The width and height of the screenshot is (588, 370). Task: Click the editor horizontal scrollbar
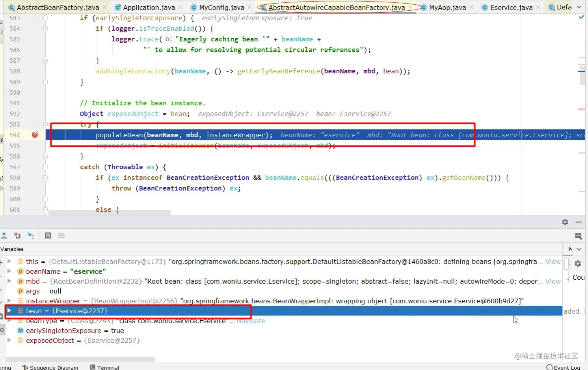pyautogui.click(x=110, y=212)
